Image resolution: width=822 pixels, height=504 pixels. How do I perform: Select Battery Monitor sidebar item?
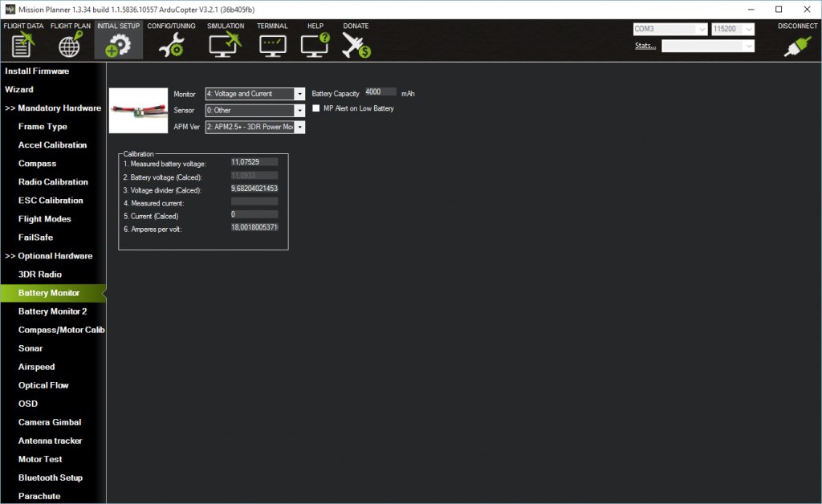pos(52,293)
